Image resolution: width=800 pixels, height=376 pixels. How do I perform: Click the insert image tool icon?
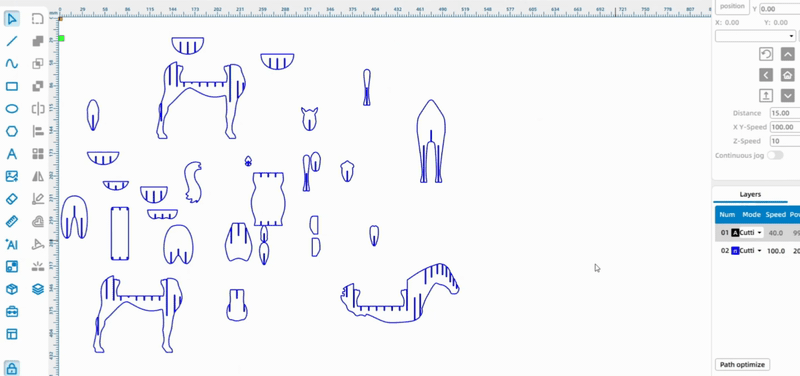click(12, 176)
